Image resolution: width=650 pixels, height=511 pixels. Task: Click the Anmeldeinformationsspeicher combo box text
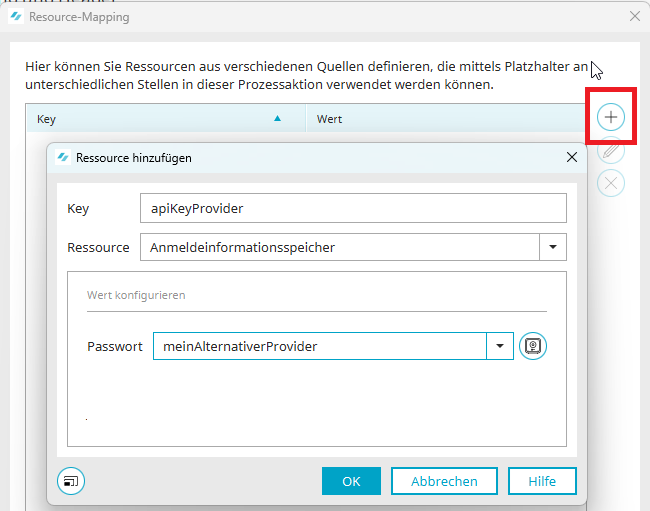click(340, 247)
